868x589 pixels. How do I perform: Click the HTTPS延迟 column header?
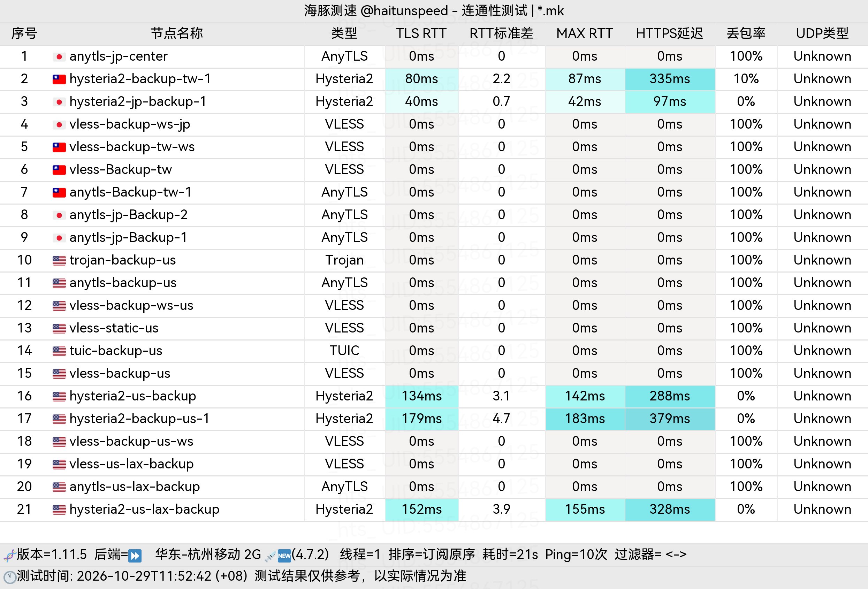669,33
